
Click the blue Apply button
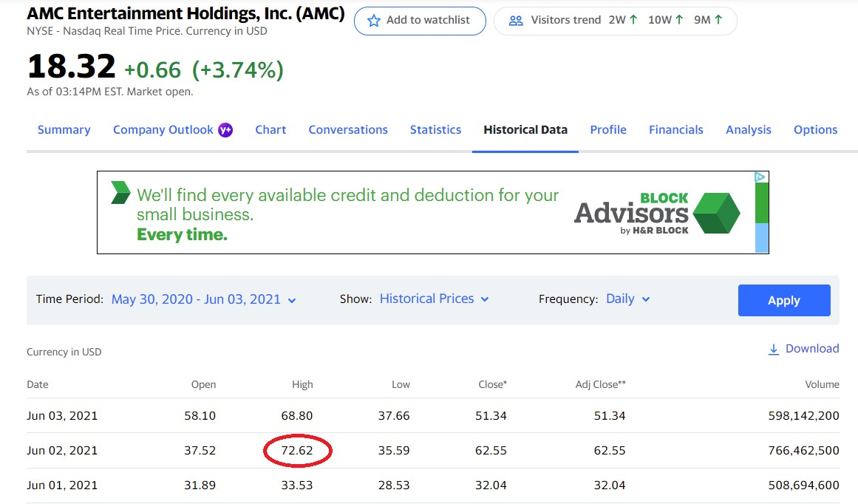pos(784,301)
